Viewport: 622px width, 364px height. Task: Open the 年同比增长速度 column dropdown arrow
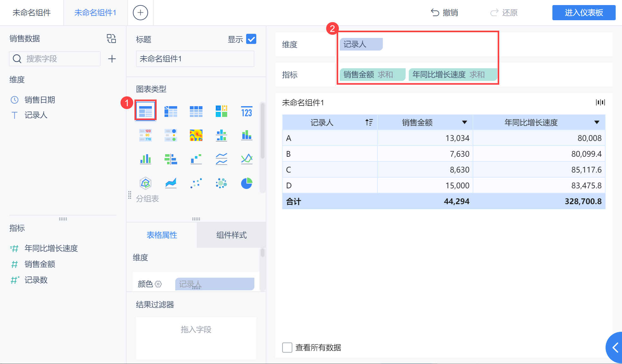(x=597, y=122)
